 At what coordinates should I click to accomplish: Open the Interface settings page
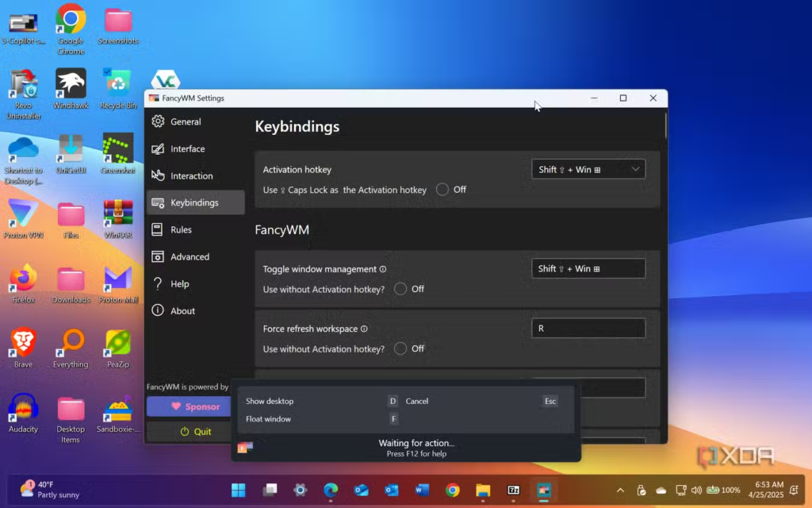tap(195, 148)
